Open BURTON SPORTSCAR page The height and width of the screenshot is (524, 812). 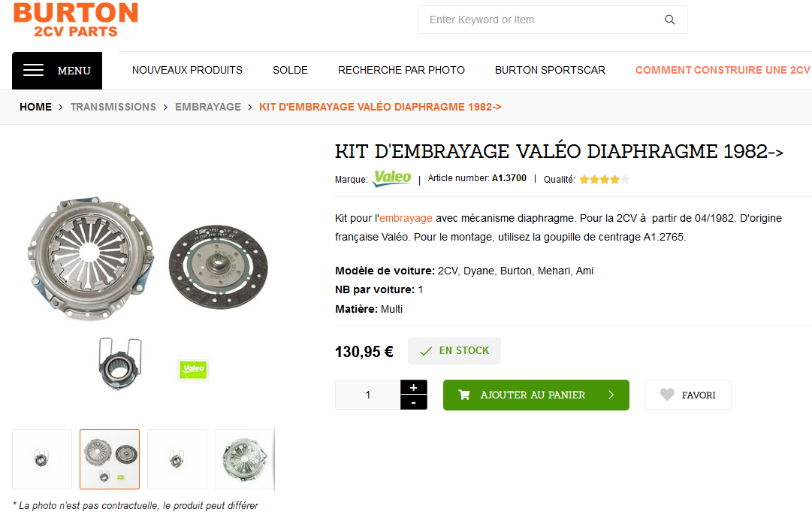(x=550, y=70)
